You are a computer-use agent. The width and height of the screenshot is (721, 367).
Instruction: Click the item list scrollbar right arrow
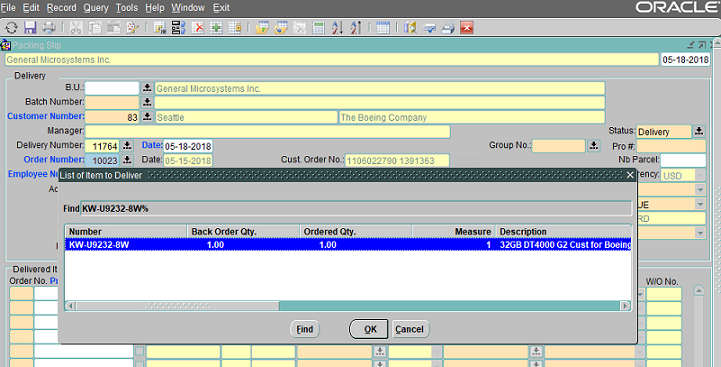625,306
